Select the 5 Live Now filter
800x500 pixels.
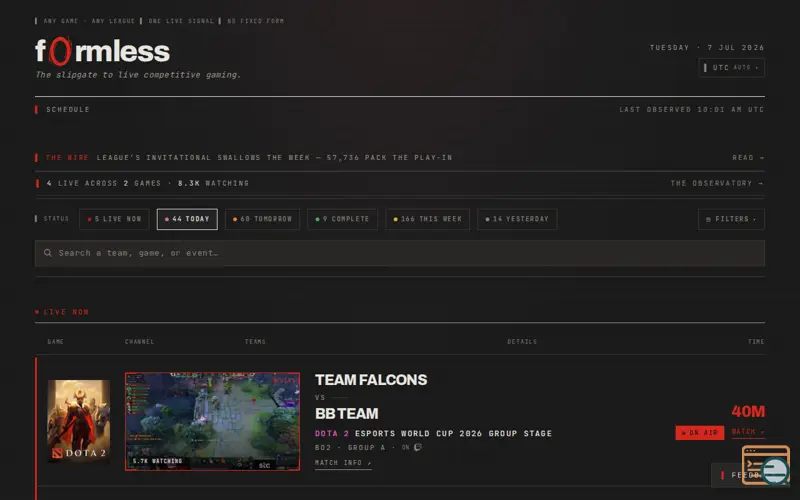point(114,219)
